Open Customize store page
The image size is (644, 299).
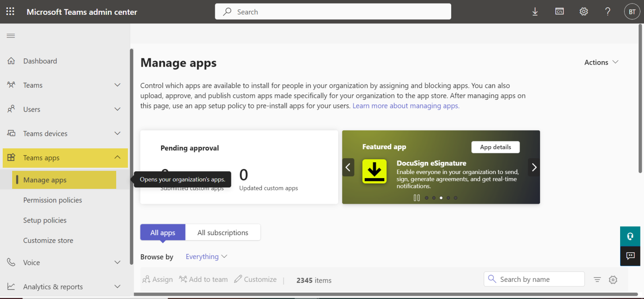point(48,241)
